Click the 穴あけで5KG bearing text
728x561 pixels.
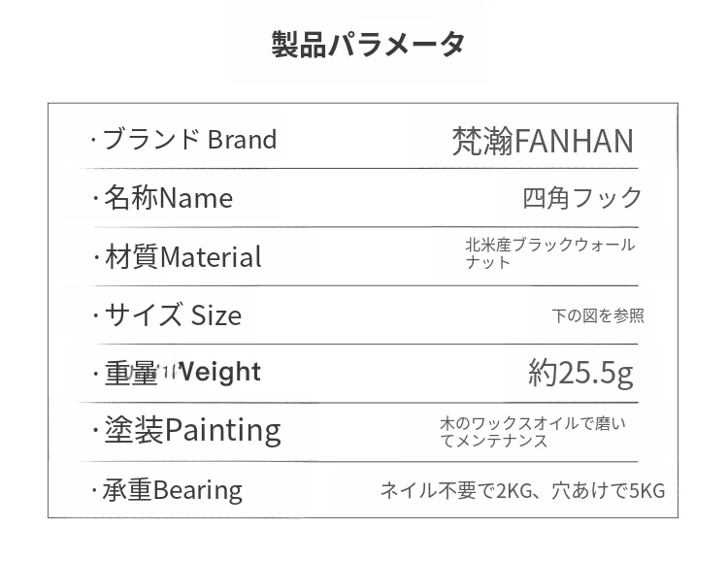611,491
